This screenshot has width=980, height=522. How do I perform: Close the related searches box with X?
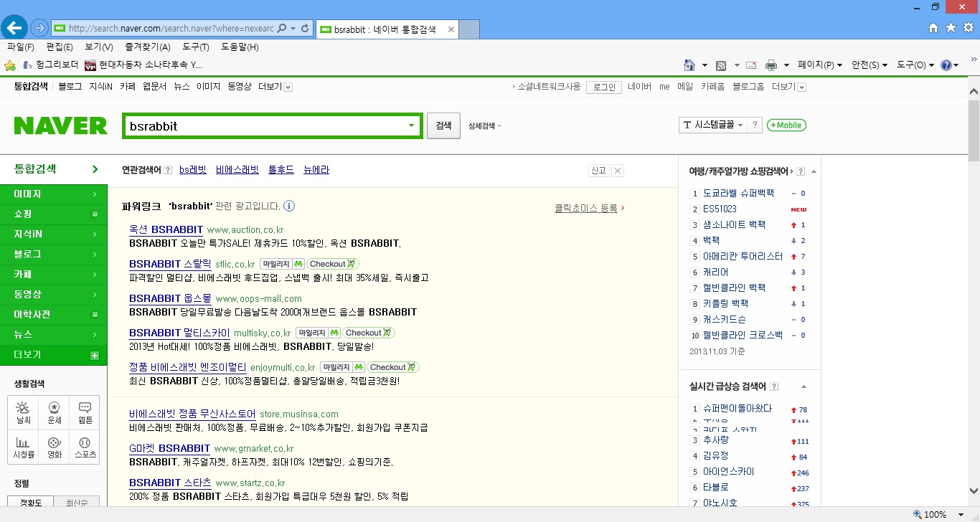point(618,171)
